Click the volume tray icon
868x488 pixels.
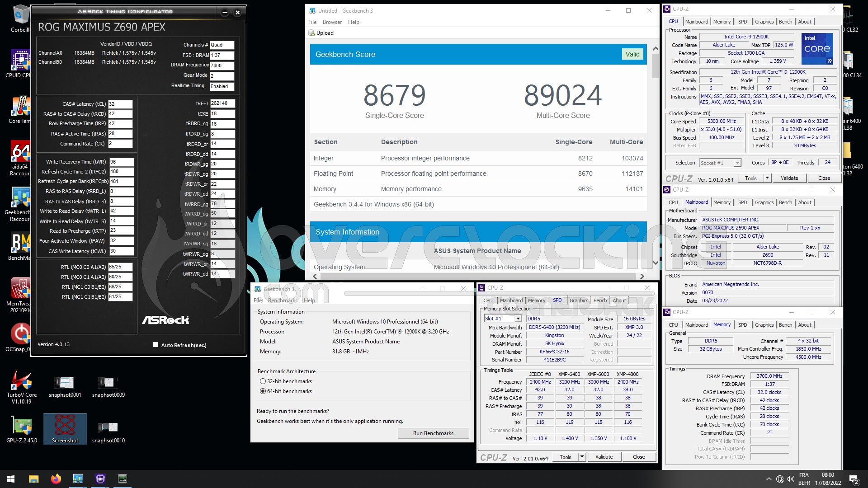pos(791,479)
